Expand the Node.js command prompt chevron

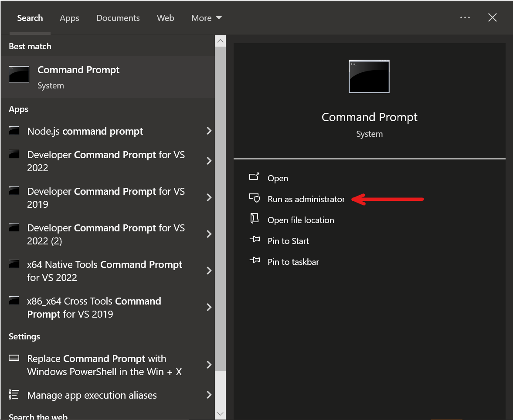point(209,131)
